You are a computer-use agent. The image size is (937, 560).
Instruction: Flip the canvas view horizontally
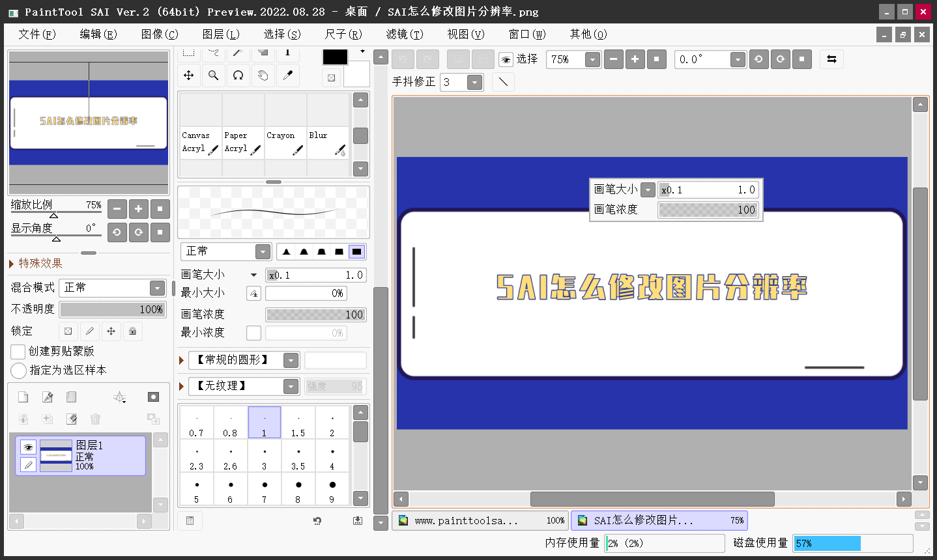[831, 59]
